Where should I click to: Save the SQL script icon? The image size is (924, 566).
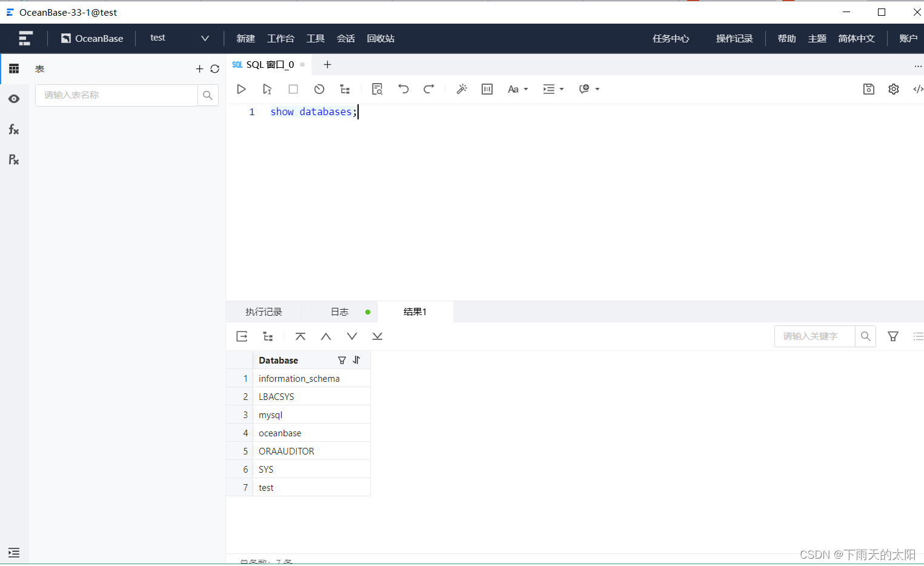pos(869,89)
